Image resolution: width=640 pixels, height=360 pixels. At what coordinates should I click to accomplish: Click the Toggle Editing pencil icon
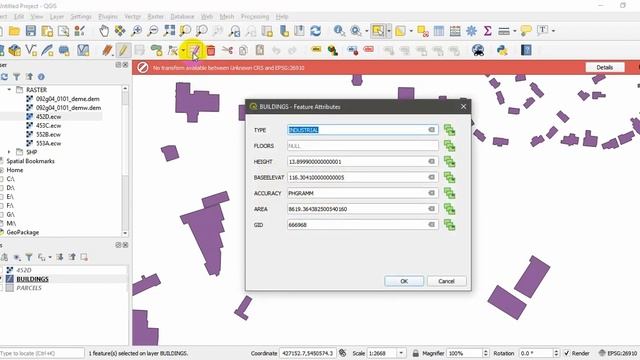point(123,50)
